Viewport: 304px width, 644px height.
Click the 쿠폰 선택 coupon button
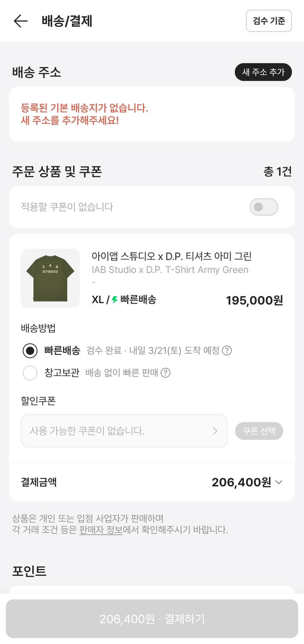(x=259, y=431)
